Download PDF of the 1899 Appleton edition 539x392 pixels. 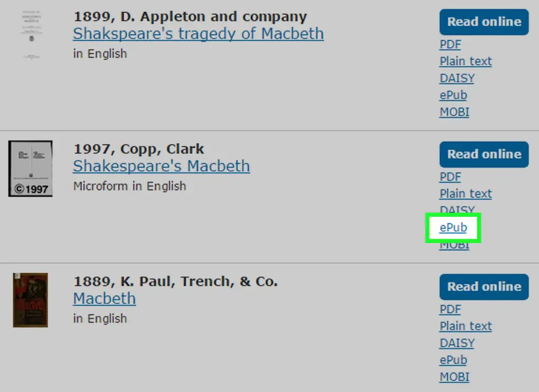click(x=451, y=44)
